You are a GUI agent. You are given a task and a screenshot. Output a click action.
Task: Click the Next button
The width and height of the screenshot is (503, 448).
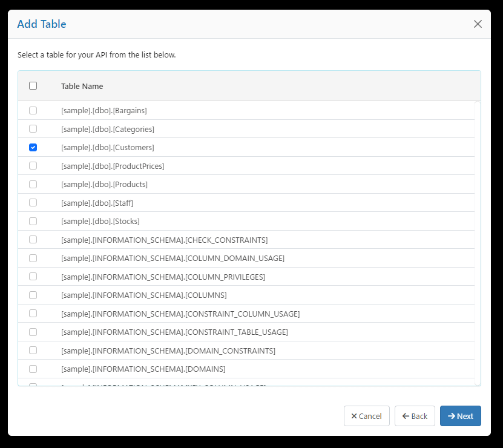pyautogui.click(x=460, y=416)
